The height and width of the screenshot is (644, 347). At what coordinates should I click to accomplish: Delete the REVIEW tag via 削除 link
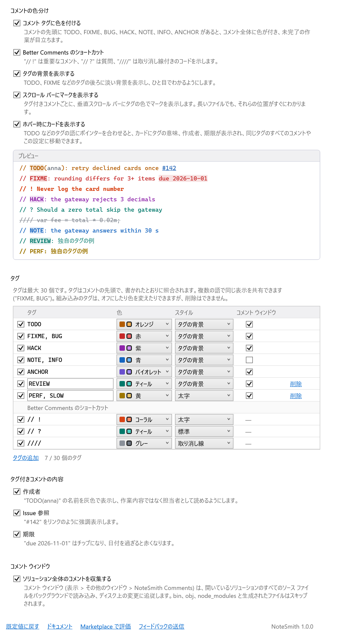(x=296, y=384)
